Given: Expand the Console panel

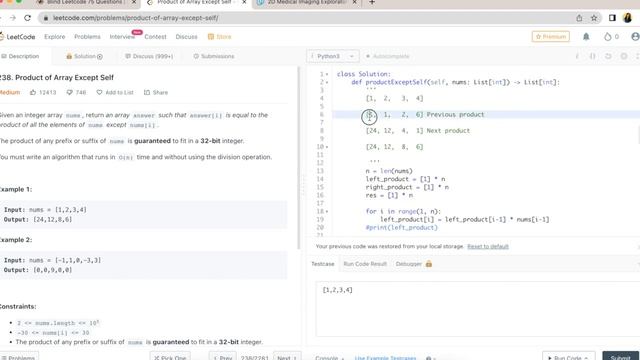Looking at the screenshot, I should [x=329, y=358].
